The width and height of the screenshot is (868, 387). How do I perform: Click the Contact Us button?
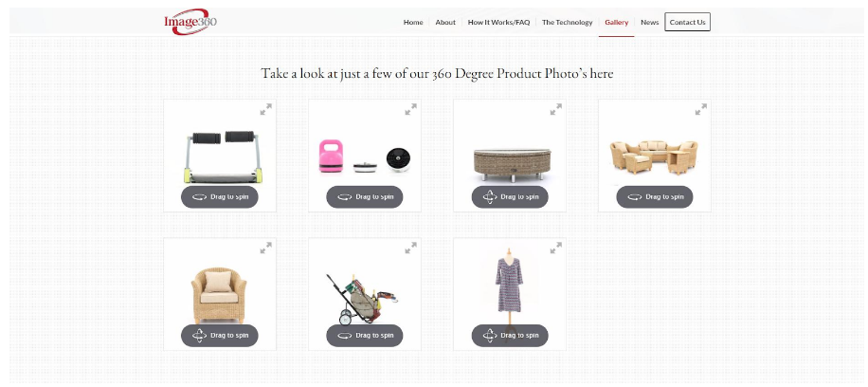pos(687,22)
